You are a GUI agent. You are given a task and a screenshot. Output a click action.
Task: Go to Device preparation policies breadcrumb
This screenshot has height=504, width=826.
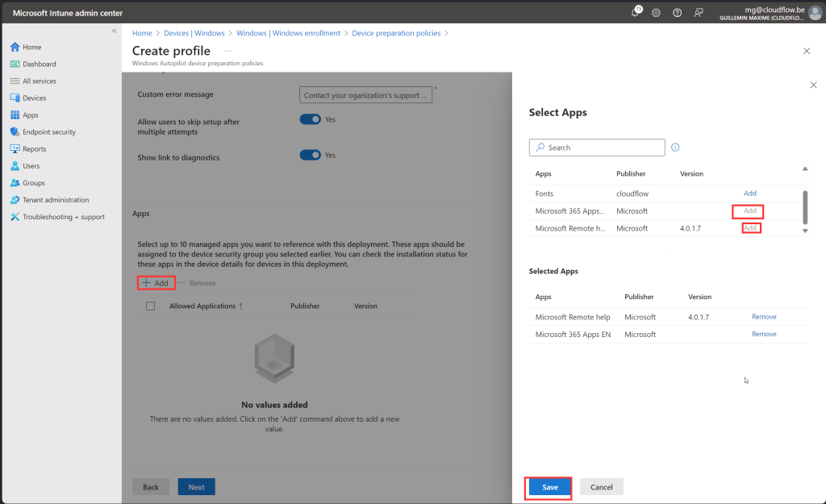[x=396, y=32]
